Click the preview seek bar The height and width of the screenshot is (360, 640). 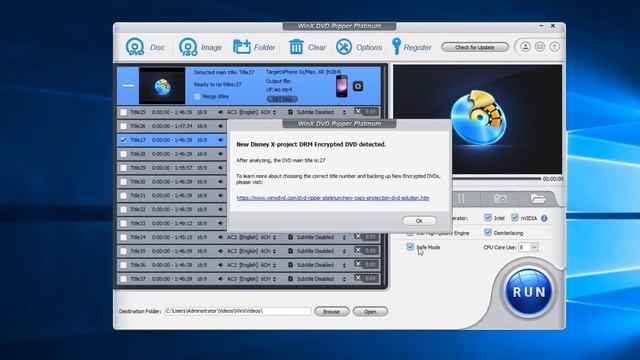tap(497, 179)
